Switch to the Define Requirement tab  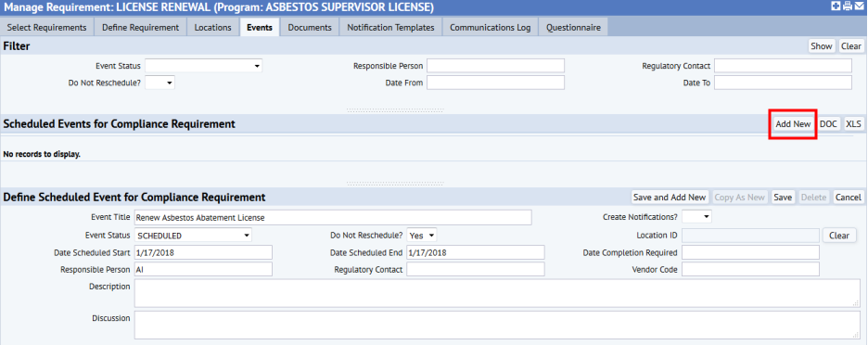[x=141, y=27]
